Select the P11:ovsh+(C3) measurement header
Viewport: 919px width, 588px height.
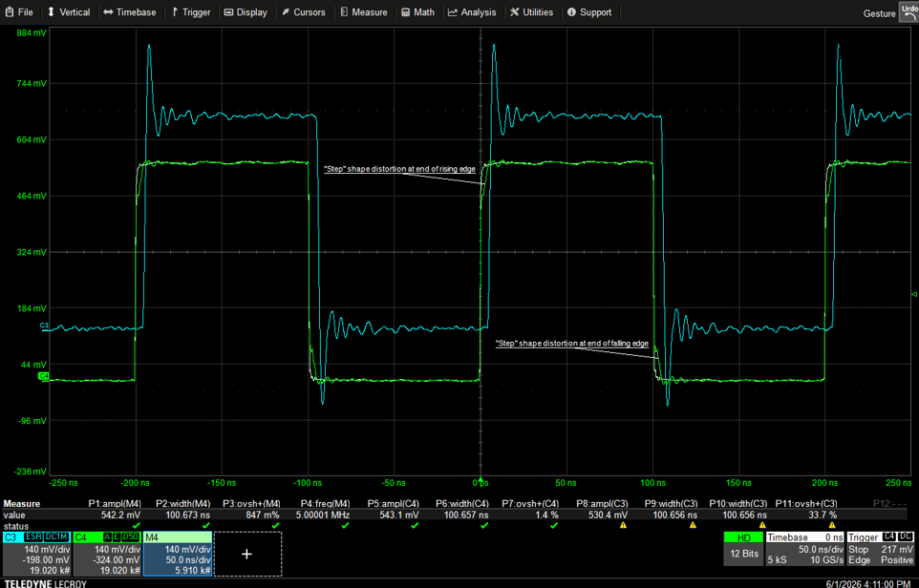tap(806, 504)
